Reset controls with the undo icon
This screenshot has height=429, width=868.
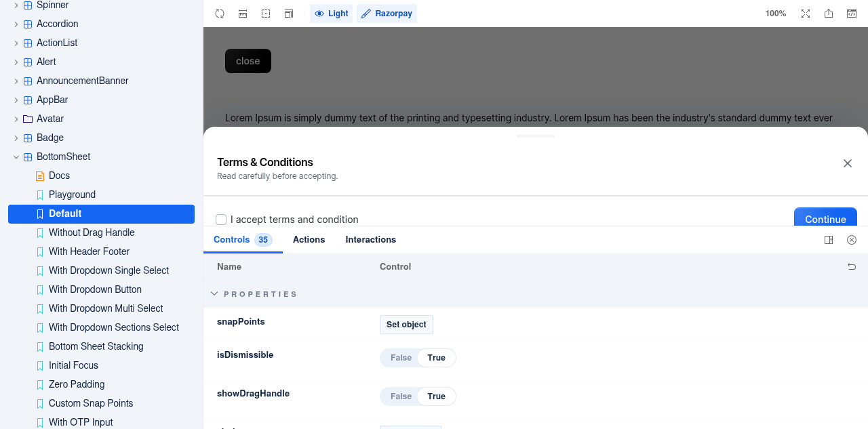click(x=852, y=267)
